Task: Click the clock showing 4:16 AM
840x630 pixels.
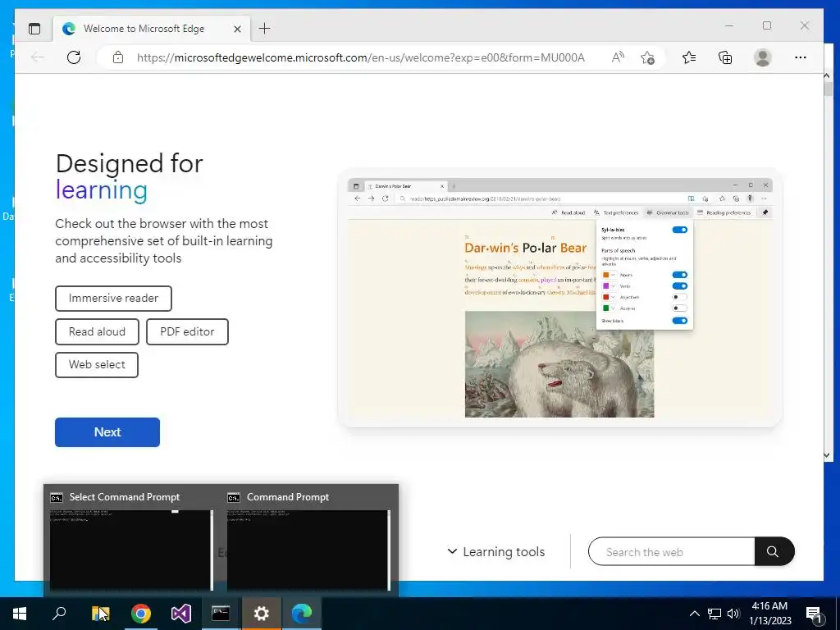Action: point(769,614)
